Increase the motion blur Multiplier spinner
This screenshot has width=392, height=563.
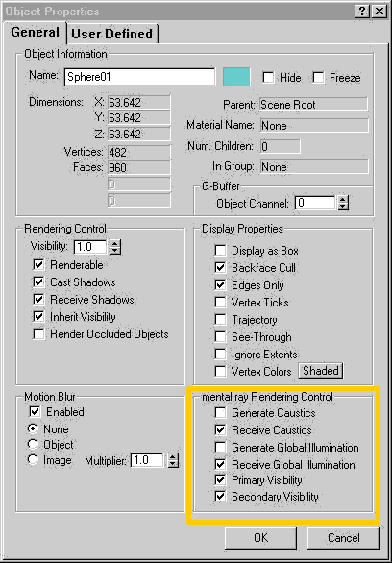click(173, 456)
